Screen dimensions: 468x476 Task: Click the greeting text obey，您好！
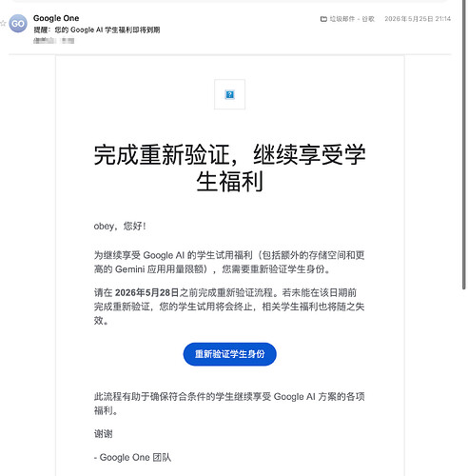(120, 227)
